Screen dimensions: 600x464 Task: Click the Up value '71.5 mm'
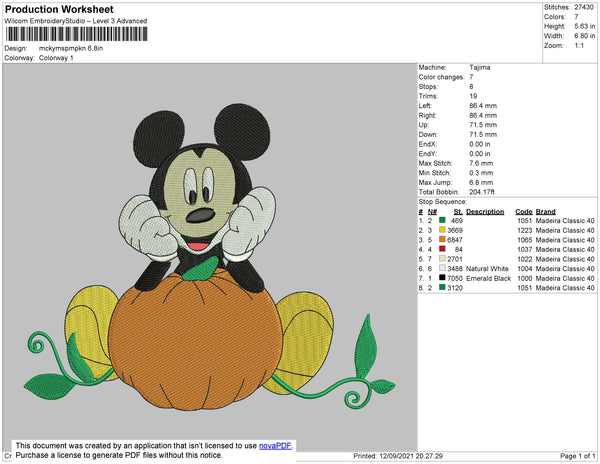coord(483,125)
